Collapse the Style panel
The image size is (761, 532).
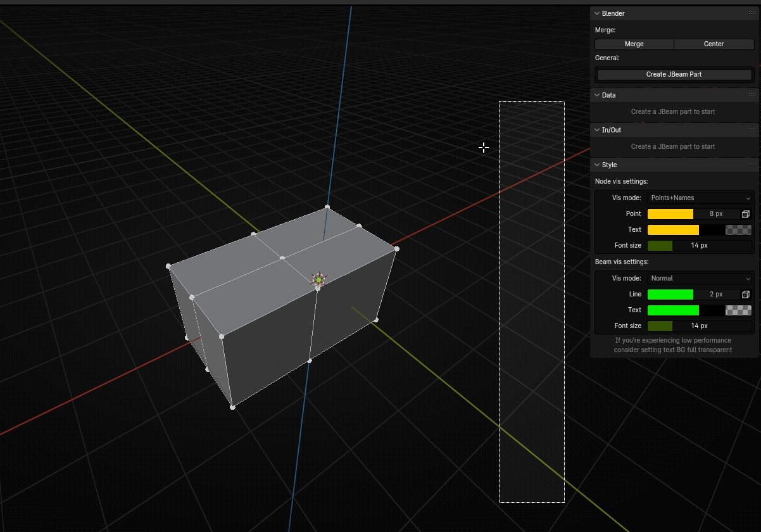point(596,165)
